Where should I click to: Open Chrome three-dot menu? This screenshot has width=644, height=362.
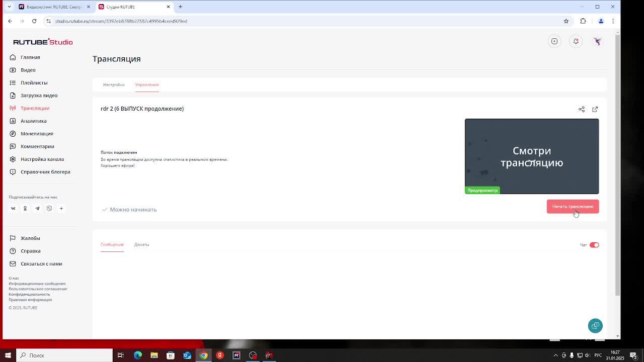point(613,21)
